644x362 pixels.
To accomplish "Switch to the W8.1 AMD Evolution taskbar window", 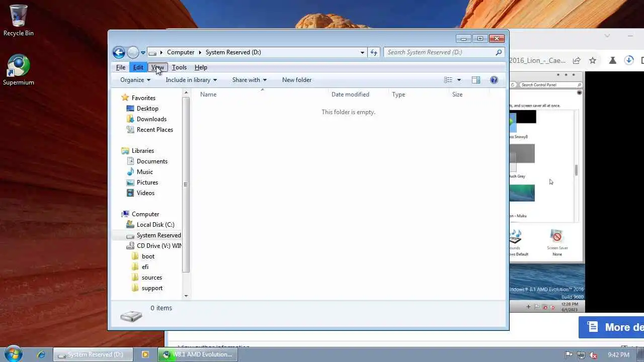I will 197,354.
